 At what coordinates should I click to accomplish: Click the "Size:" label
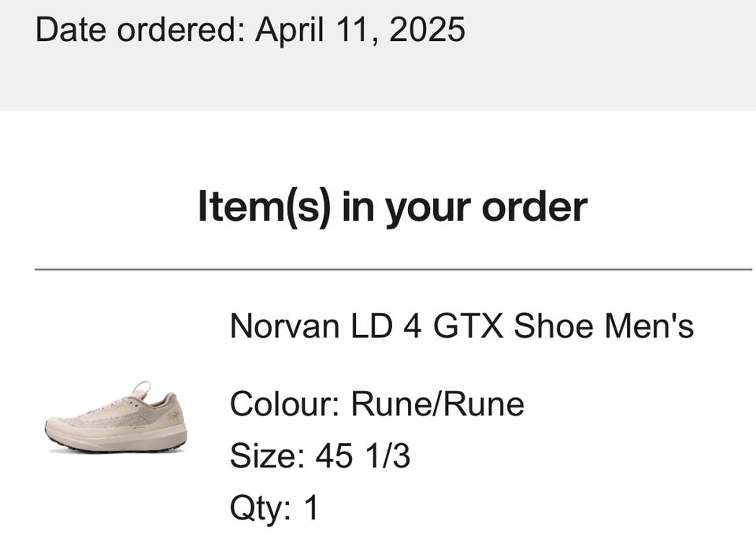(267, 456)
